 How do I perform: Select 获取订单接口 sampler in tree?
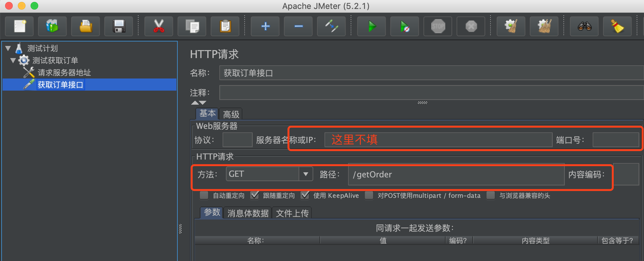point(61,85)
